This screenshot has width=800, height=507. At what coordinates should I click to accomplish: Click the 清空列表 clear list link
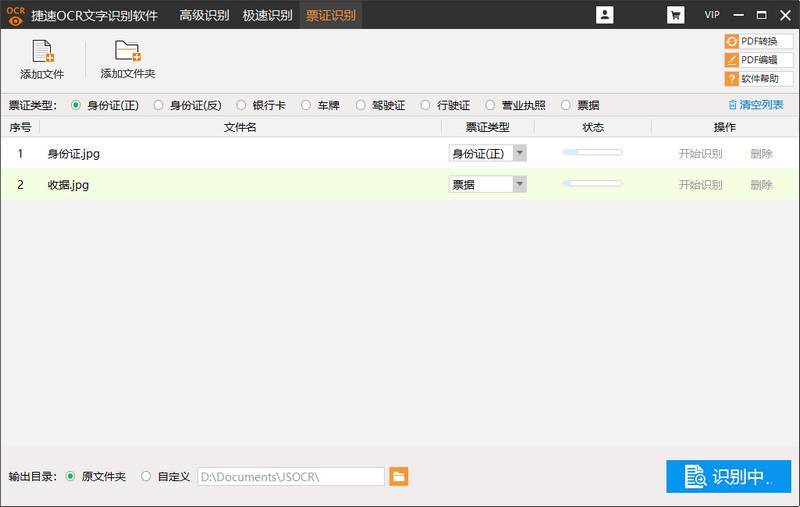pyautogui.click(x=756, y=105)
